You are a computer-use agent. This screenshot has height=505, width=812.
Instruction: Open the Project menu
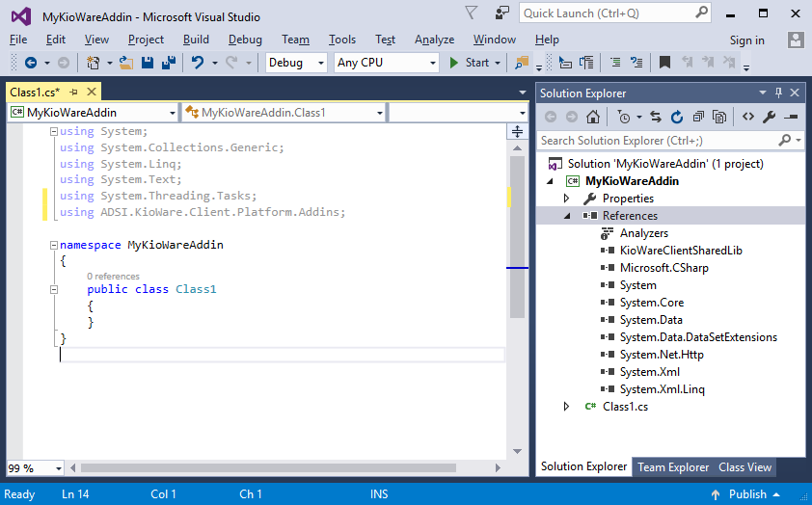[x=146, y=40]
